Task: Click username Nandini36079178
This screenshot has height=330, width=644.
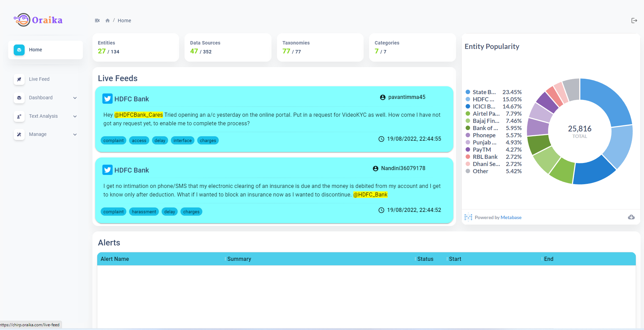Action: 403,168
